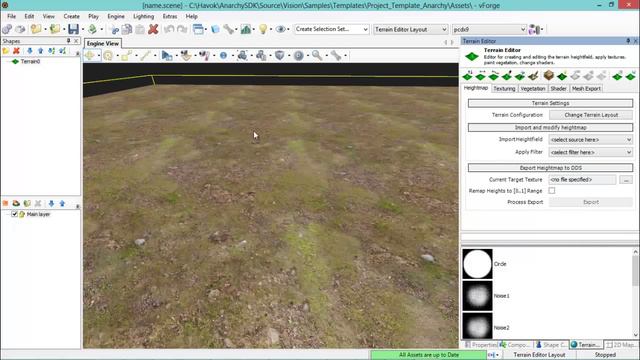The width and height of the screenshot is (640, 360).
Task: Open the Engine menu
Action: point(116,16)
